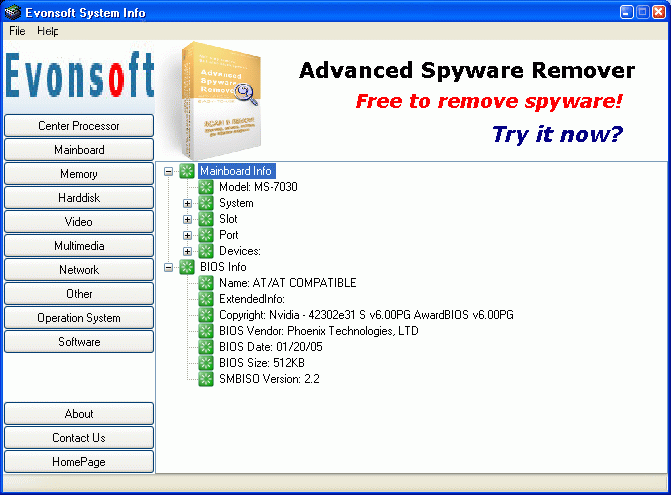Open the About dialog button

coord(79,414)
